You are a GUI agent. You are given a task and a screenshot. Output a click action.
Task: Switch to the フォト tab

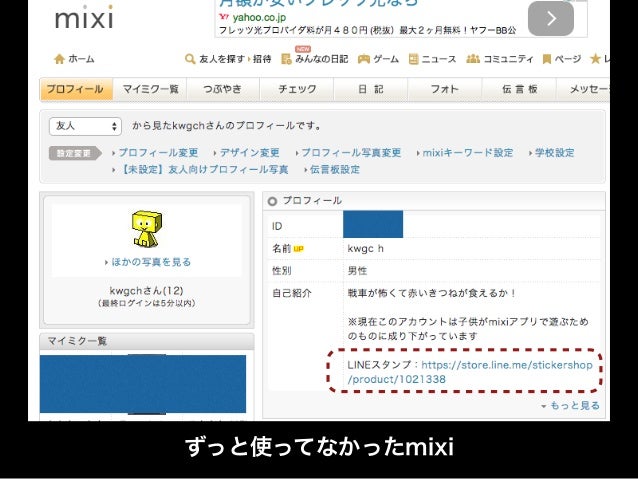(x=445, y=89)
